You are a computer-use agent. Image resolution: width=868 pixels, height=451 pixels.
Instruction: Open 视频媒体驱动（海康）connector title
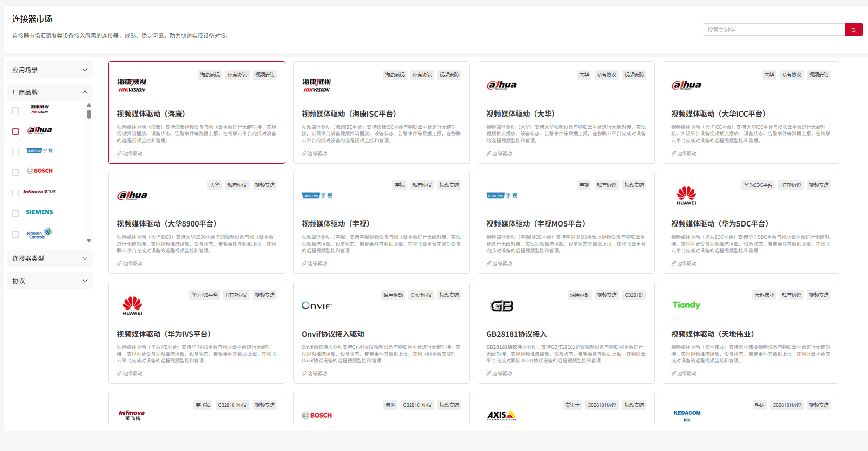151,114
